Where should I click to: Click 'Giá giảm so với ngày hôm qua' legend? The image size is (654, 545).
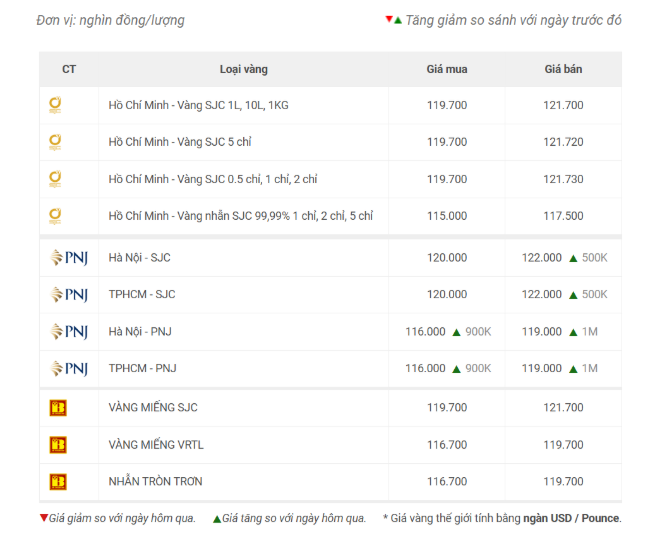tap(122, 518)
